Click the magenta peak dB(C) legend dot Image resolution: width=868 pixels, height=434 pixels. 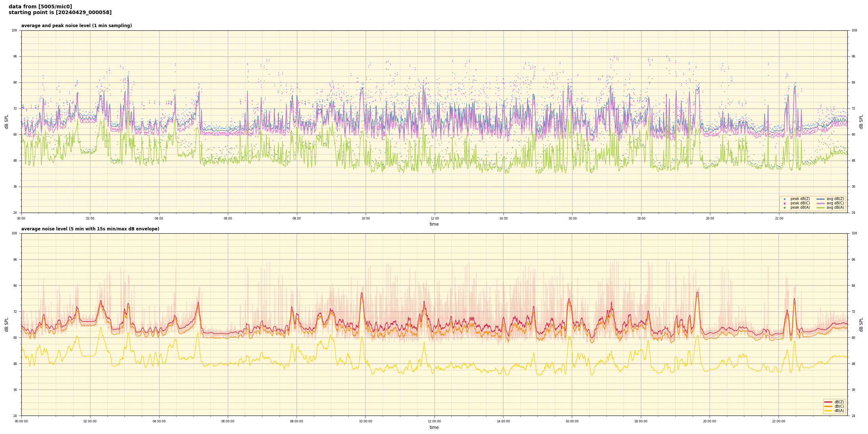coord(784,203)
